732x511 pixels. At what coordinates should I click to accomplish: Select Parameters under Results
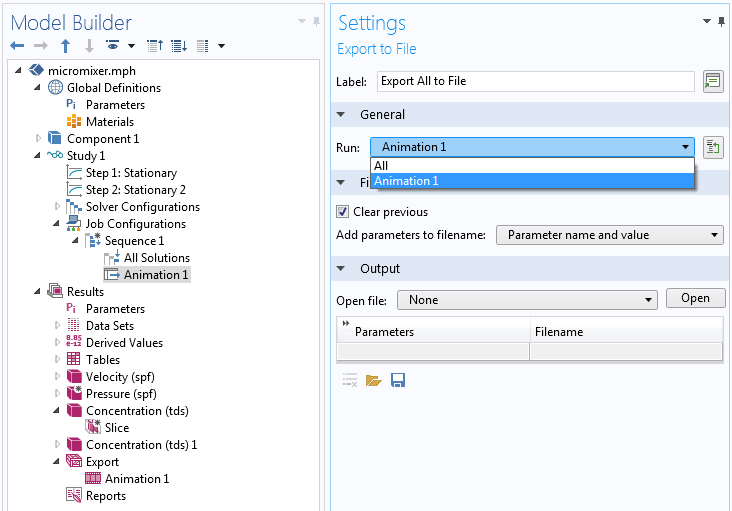pyautogui.click(x=115, y=308)
